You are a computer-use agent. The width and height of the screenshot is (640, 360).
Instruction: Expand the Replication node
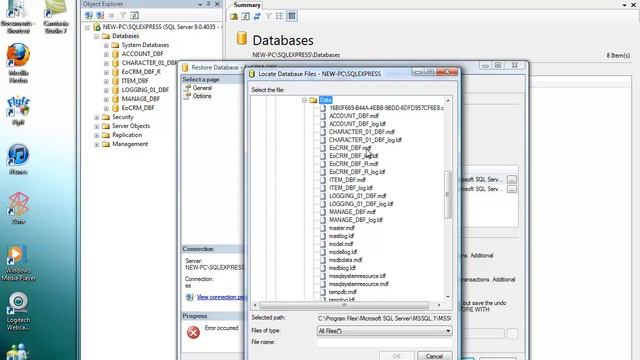tap(97, 135)
